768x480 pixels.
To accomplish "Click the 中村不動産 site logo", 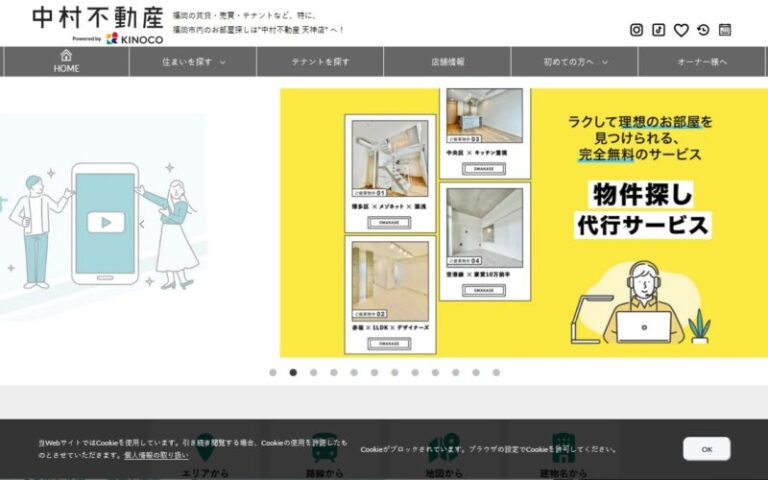I will (x=95, y=18).
